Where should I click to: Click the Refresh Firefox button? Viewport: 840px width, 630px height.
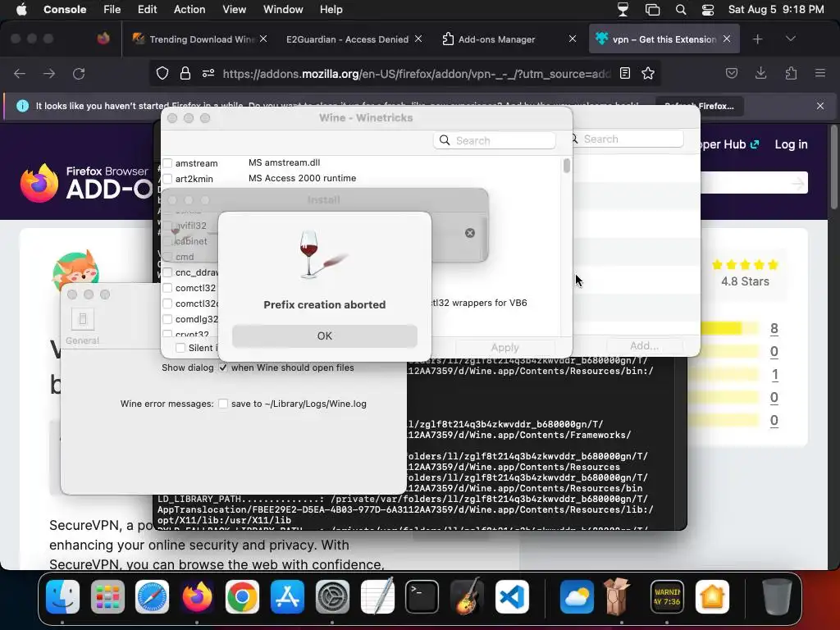tap(699, 106)
